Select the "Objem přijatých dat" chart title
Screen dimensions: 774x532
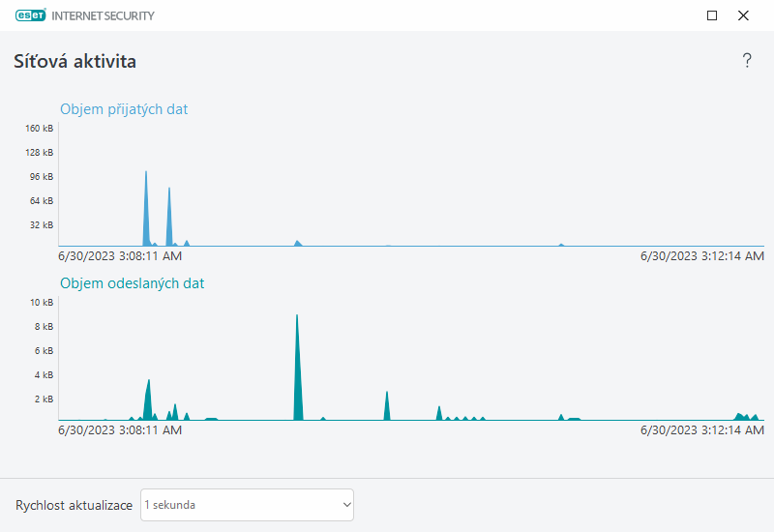pos(124,109)
